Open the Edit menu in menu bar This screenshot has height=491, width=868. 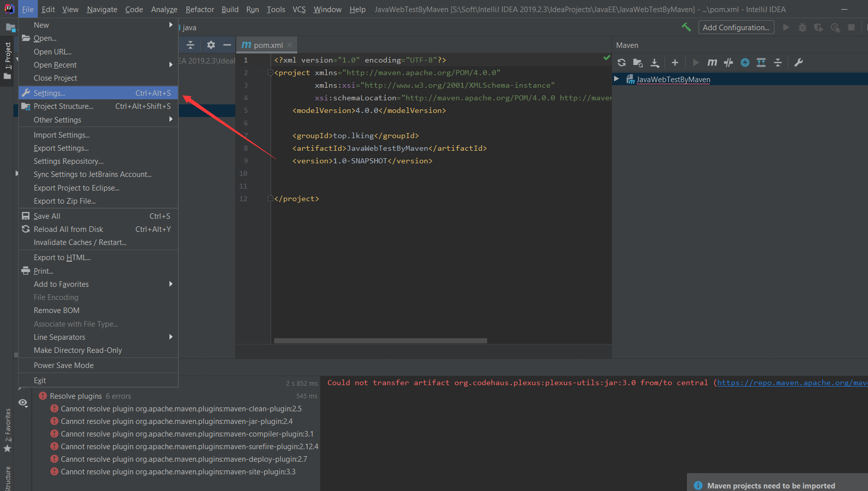[48, 9]
